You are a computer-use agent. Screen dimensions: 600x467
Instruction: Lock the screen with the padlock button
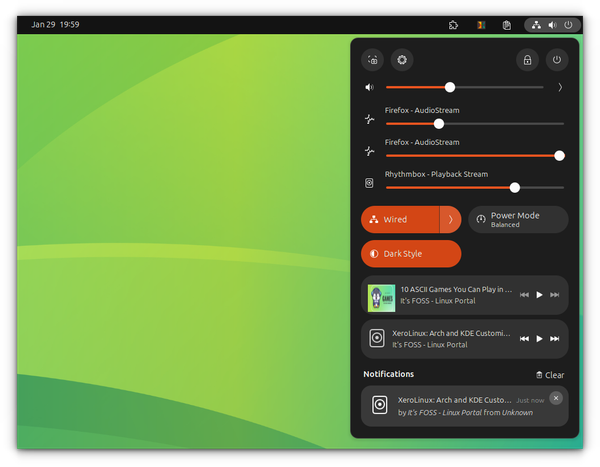pyautogui.click(x=527, y=60)
